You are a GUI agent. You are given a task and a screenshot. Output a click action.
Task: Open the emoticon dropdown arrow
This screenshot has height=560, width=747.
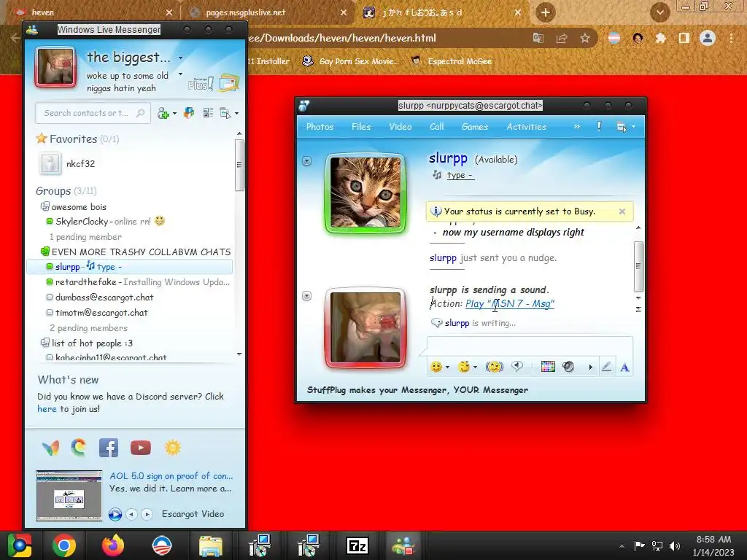pyautogui.click(x=447, y=367)
